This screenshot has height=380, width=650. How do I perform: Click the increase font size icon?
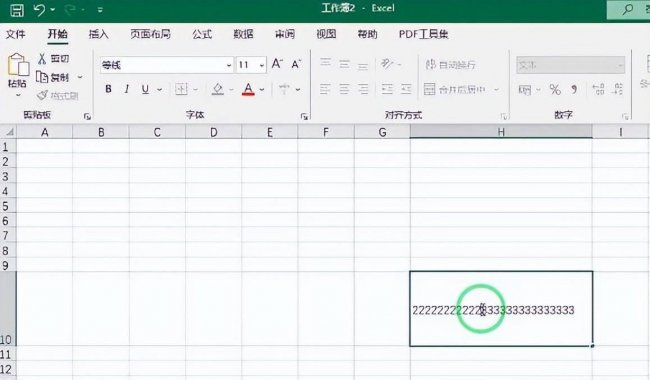(277, 64)
